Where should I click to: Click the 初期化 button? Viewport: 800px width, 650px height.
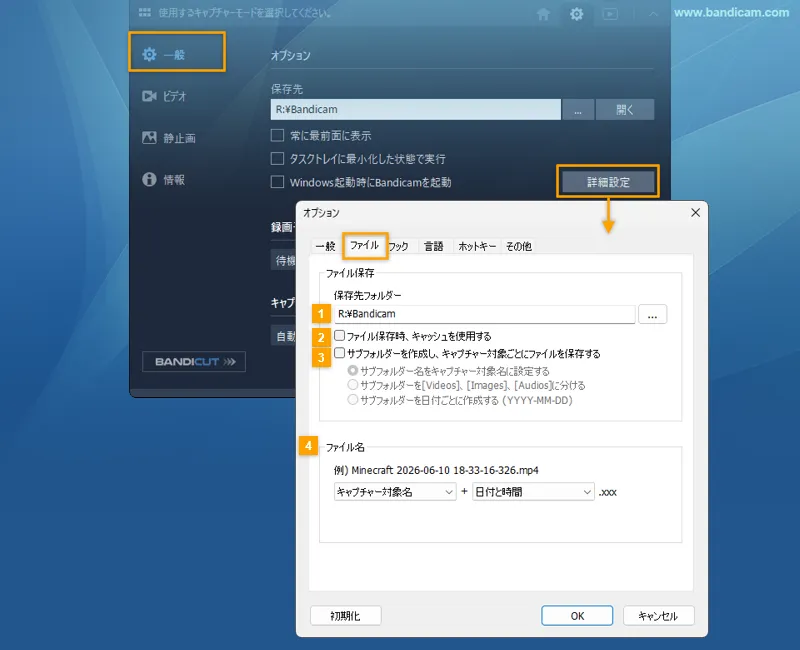[x=345, y=616]
